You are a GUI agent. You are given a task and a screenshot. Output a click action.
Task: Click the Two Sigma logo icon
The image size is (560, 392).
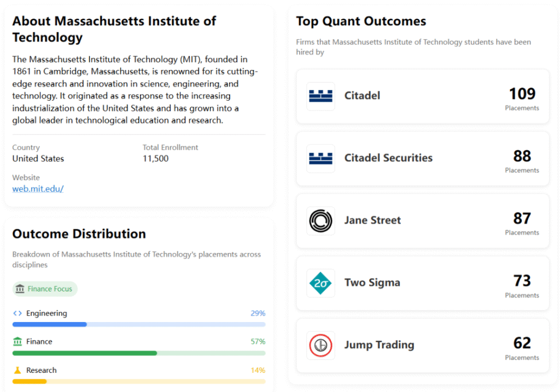pyautogui.click(x=320, y=283)
